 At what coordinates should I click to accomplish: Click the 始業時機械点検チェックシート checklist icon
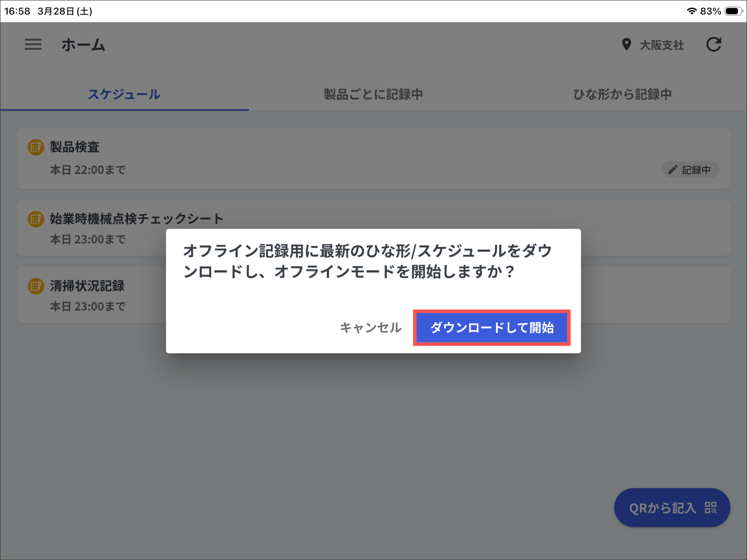point(36,219)
